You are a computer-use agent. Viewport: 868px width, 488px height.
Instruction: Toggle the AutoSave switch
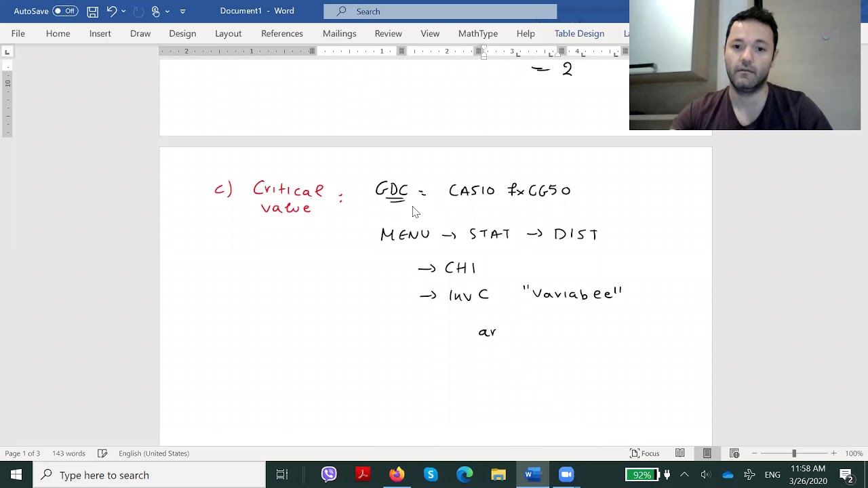click(x=64, y=11)
